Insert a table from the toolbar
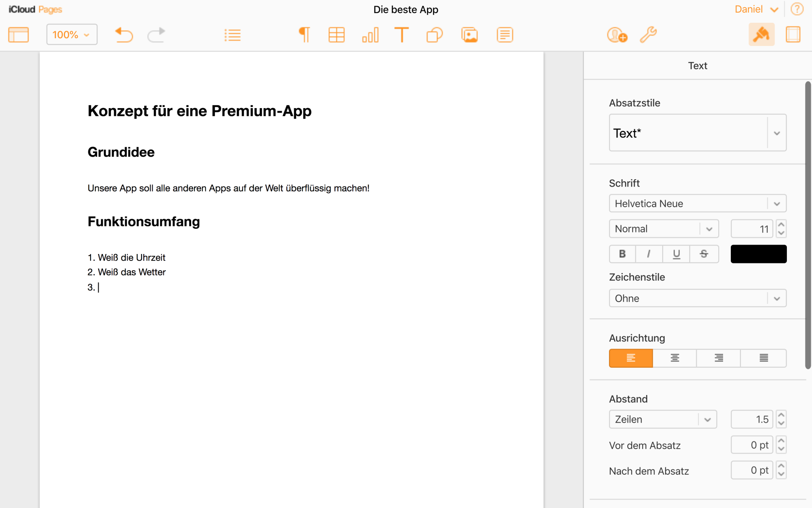 pos(336,35)
